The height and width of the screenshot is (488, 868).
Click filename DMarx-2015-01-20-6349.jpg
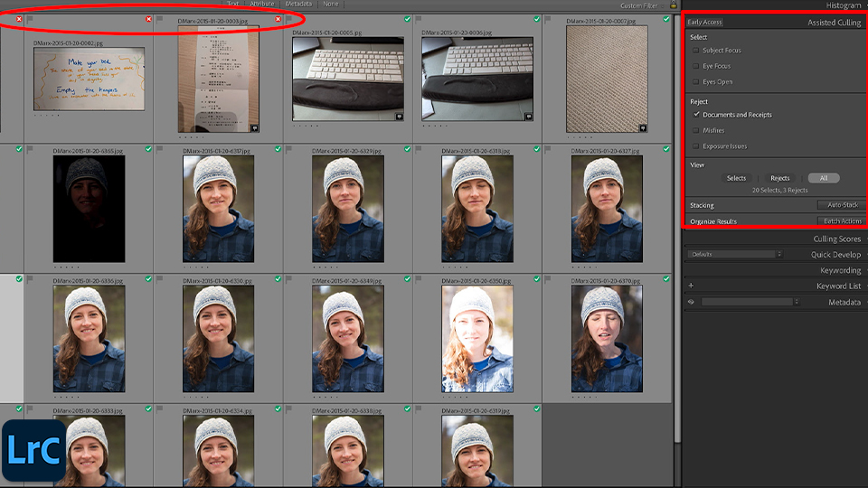click(x=347, y=281)
